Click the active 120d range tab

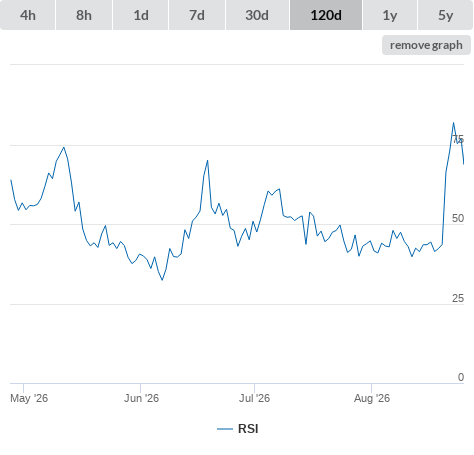326,15
